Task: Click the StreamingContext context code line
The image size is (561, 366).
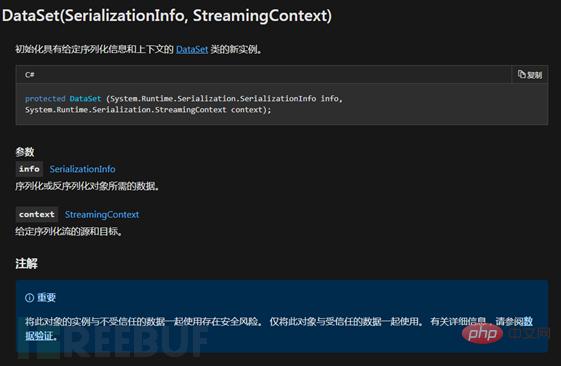Action: (x=148, y=110)
